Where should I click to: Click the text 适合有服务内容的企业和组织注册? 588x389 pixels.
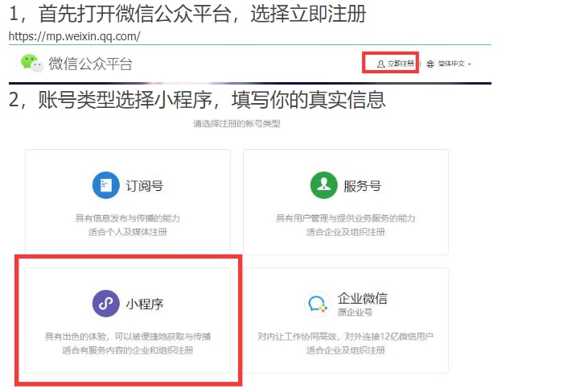(128, 350)
